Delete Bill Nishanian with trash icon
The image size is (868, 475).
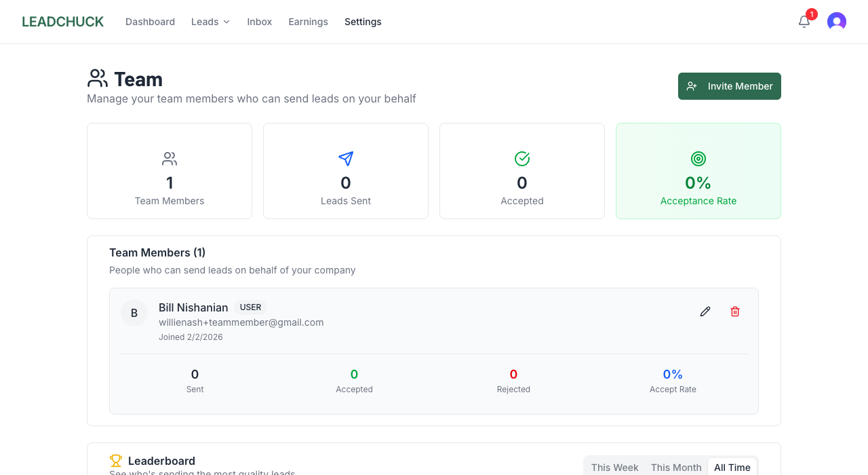point(735,311)
